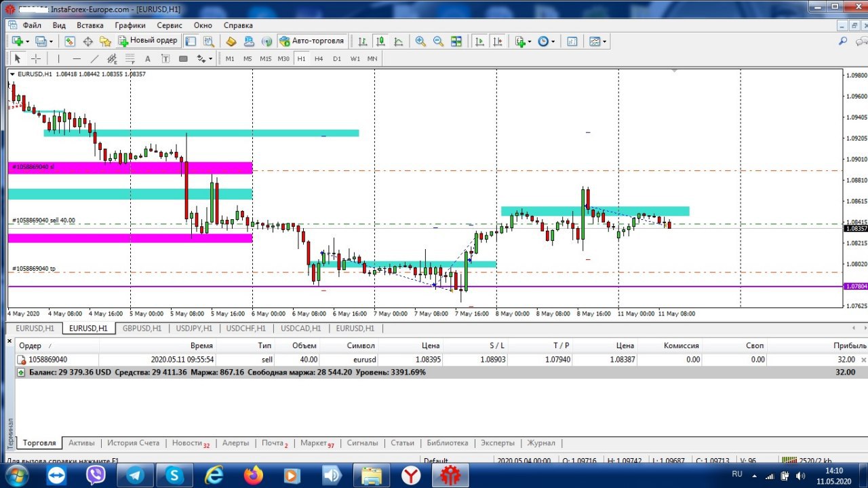Select the H4 timeframe
Viewport: 868px width, 488px height.
319,58
